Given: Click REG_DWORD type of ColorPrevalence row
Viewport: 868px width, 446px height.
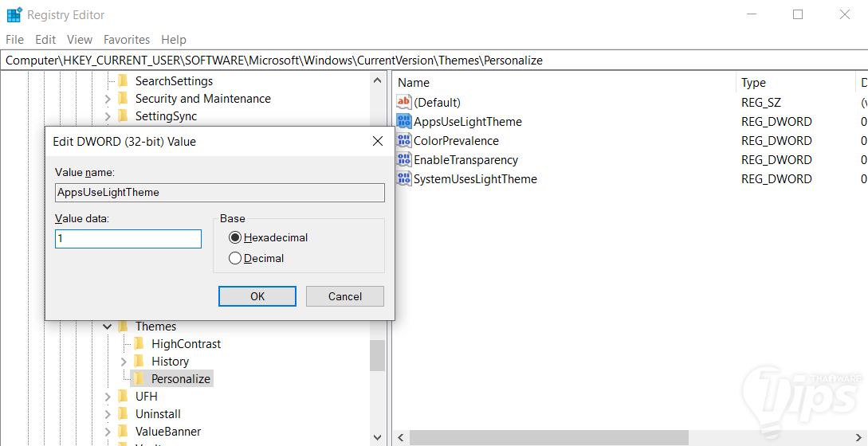Looking at the screenshot, I should [x=776, y=140].
